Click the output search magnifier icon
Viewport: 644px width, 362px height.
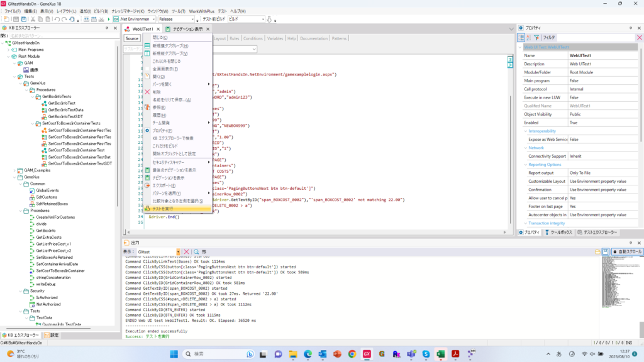click(x=196, y=251)
